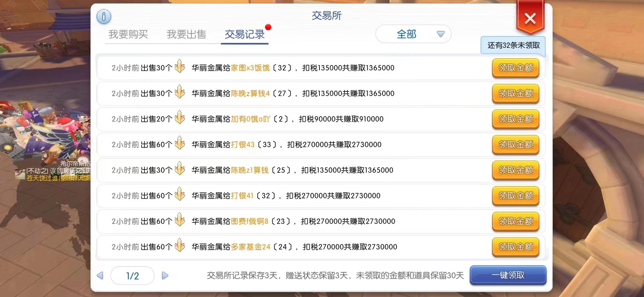Claim 领取金额 for the 打银41 sale
Screen dimensions: 644x297
tap(516, 196)
